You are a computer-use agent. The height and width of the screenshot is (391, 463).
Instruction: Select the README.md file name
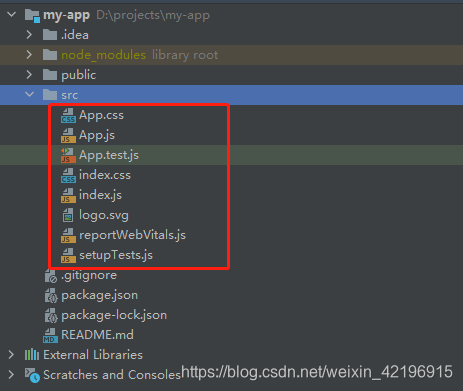(97, 335)
